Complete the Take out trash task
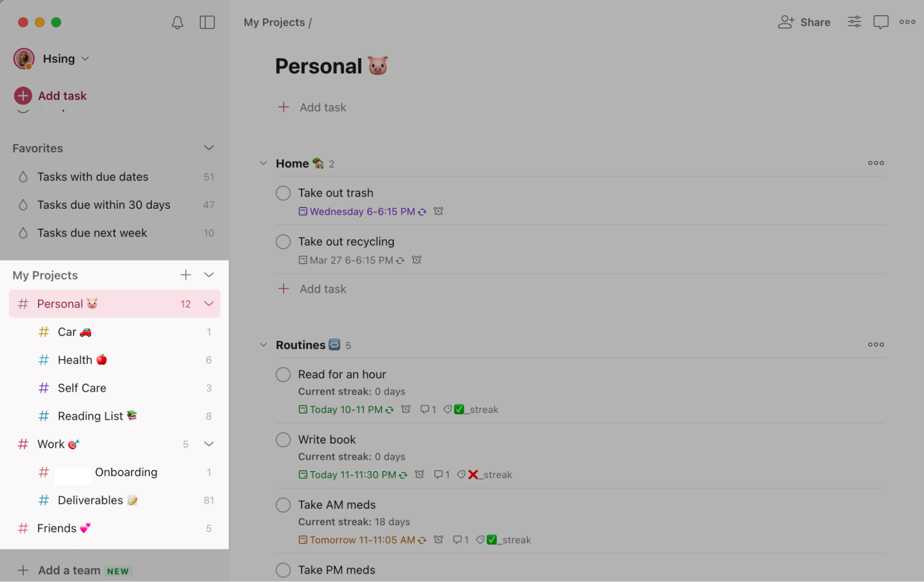This screenshot has width=924, height=582. click(x=283, y=193)
